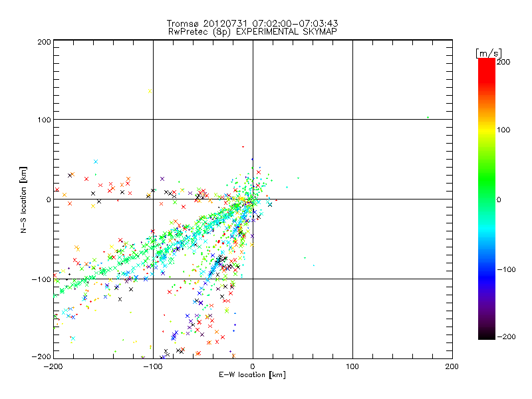Click the x-axis '200' tick label
532x399 pixels.
click(452, 366)
